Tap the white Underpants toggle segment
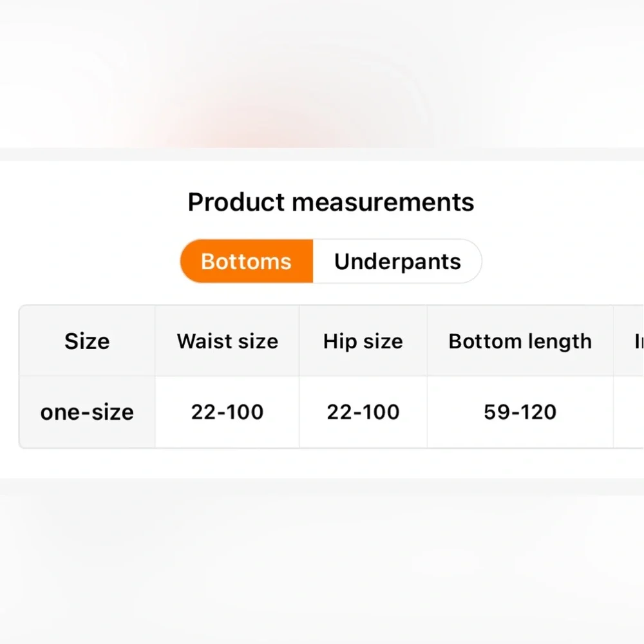644x644 pixels. click(397, 261)
